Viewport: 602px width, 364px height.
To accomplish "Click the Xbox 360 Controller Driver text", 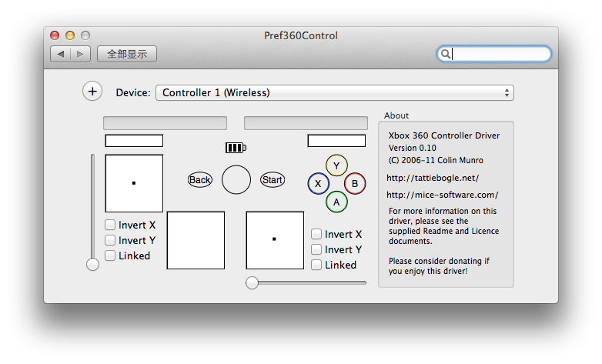I will click(x=444, y=135).
